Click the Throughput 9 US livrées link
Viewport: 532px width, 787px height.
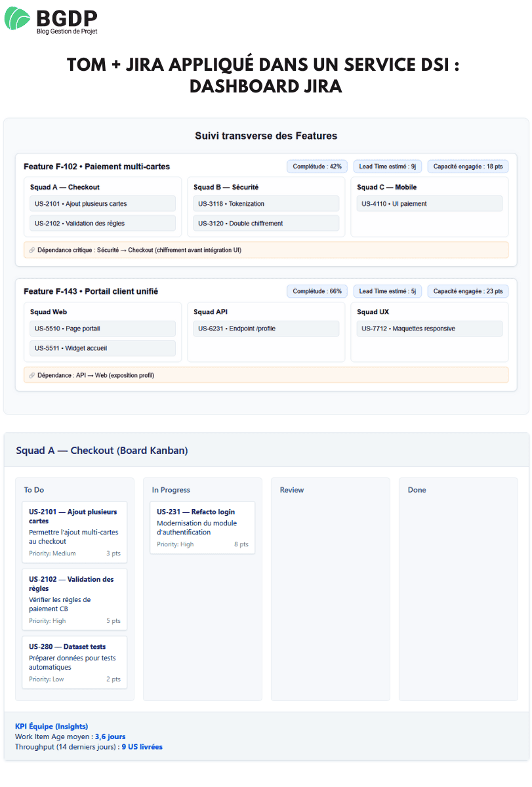pos(142,746)
